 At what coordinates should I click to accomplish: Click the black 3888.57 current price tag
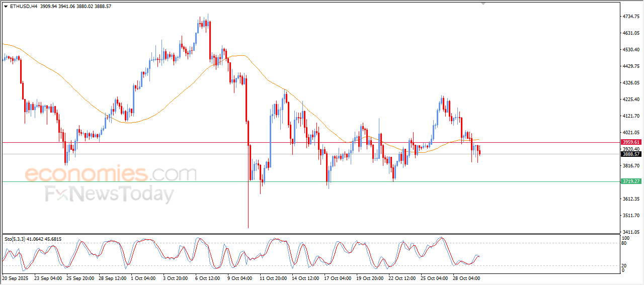631,154
